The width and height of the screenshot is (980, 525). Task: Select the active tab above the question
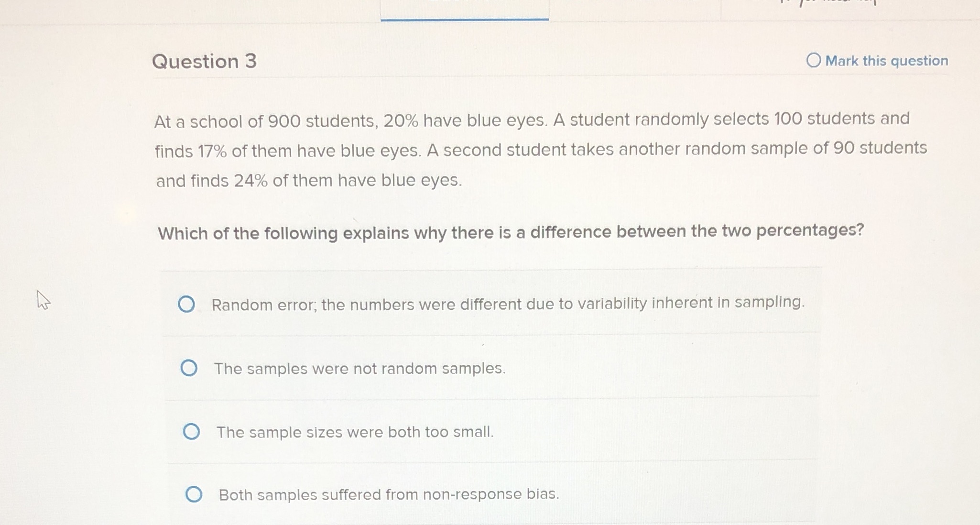464,10
